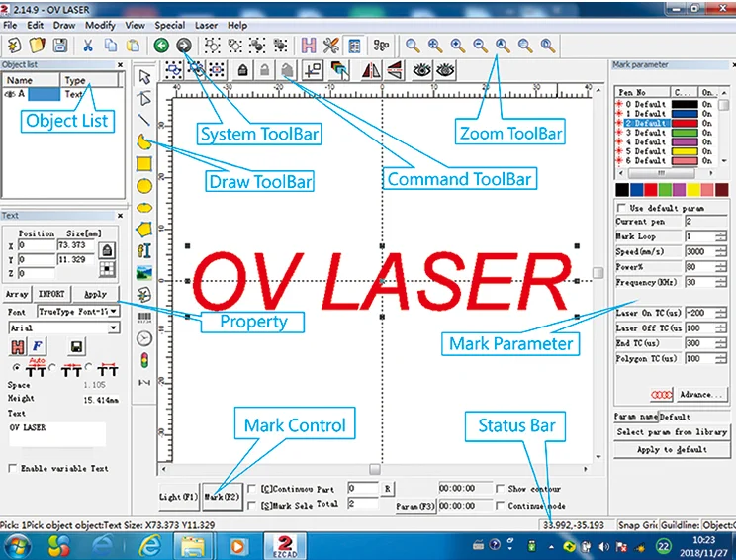The width and height of the screenshot is (736, 560).
Task: Increase the Speed(mm/s) spinner value
Action: point(721,248)
